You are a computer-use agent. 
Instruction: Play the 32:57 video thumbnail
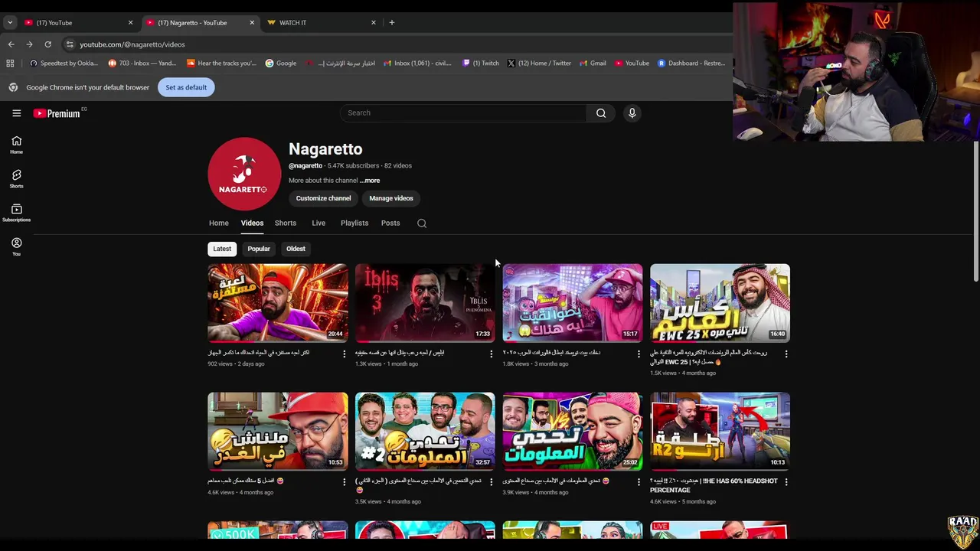coord(425,432)
